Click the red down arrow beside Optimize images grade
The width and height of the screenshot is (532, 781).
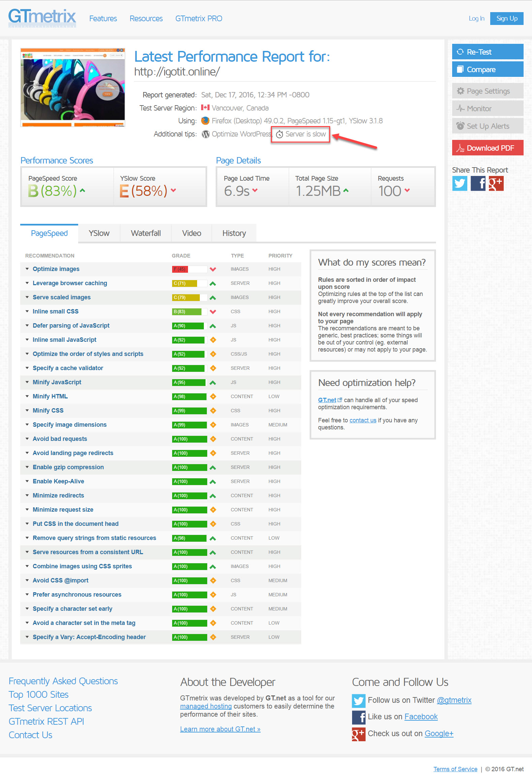[213, 269]
